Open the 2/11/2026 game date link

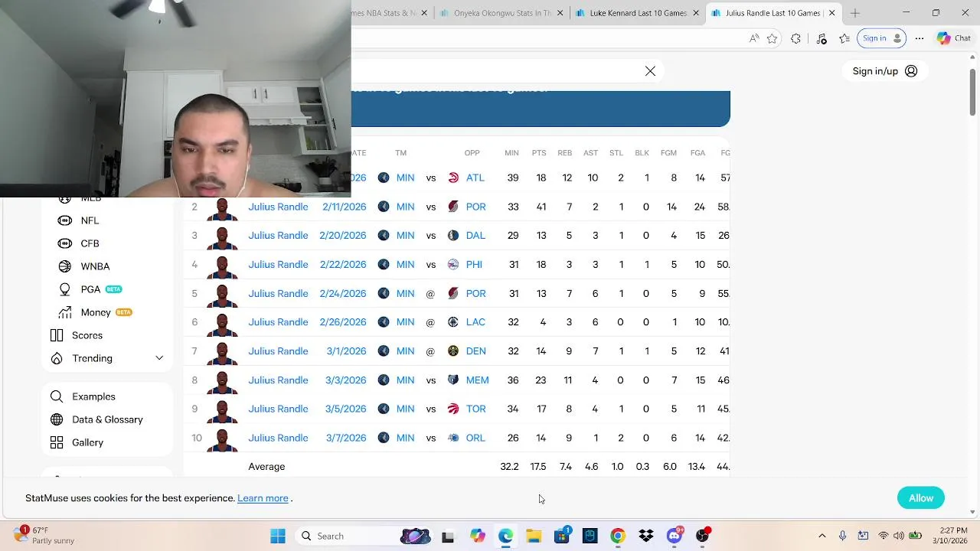[x=344, y=207]
